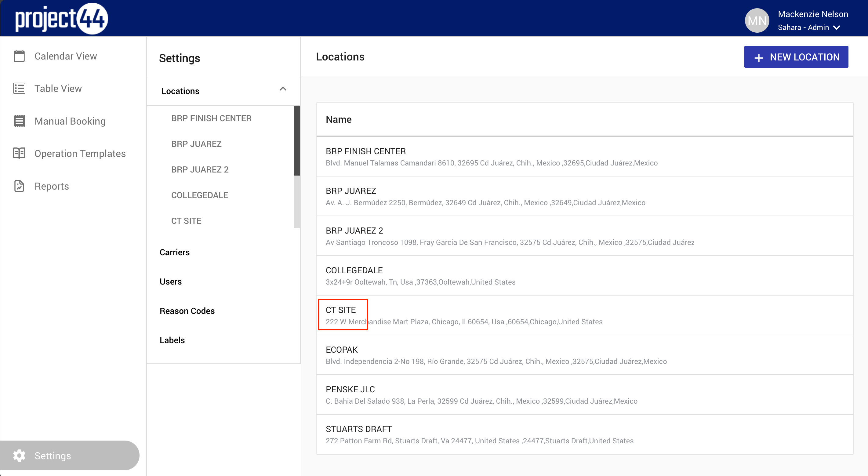Screen dimensions: 868x476
Task: Click the Settings gear icon
Action: [x=19, y=456]
